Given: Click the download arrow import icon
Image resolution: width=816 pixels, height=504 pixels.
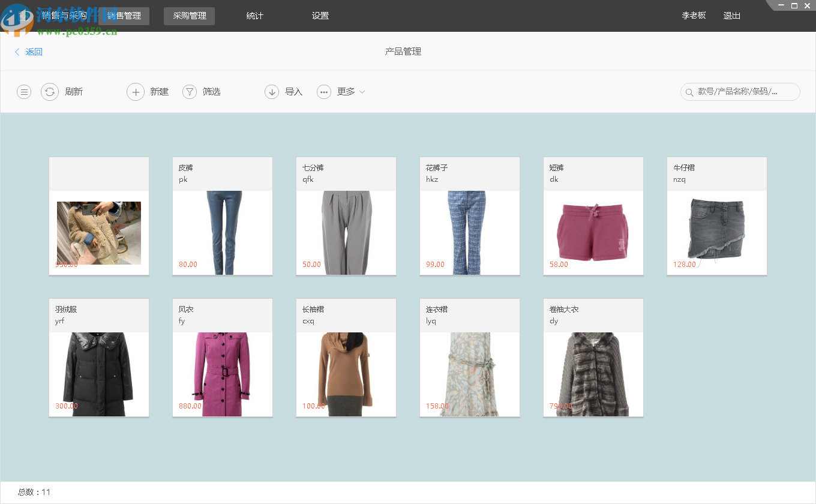Looking at the screenshot, I should 271,92.
